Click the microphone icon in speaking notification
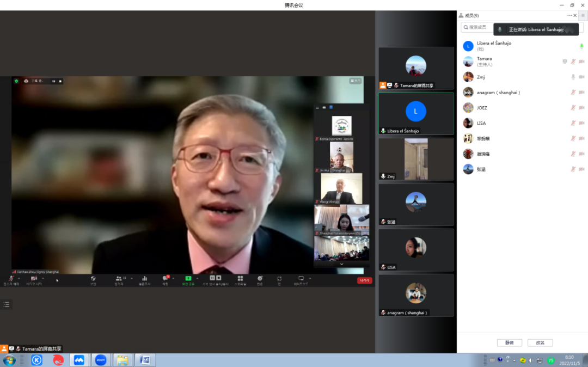The width and height of the screenshot is (588, 367). pyautogui.click(x=500, y=29)
